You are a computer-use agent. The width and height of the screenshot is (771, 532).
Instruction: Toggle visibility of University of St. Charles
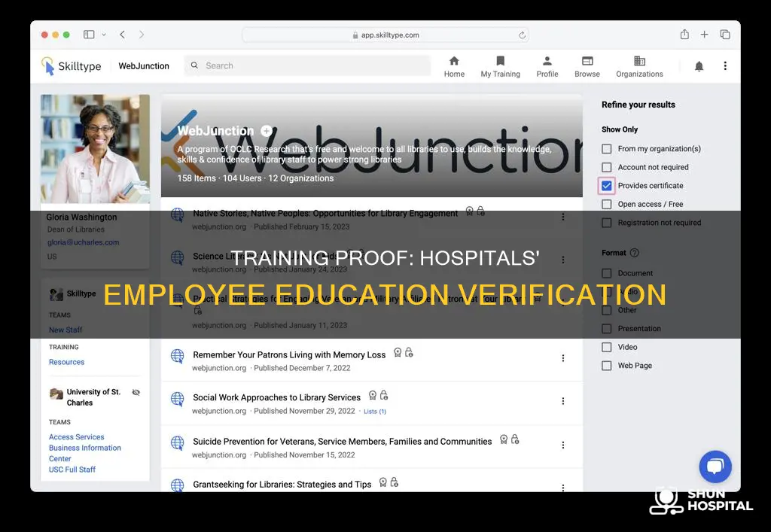click(136, 392)
